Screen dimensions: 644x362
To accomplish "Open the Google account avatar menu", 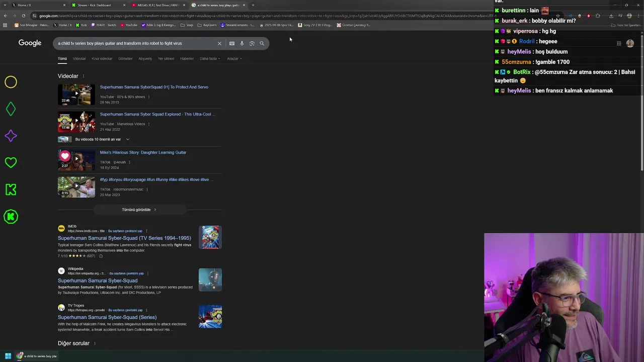I will pos(630,43).
